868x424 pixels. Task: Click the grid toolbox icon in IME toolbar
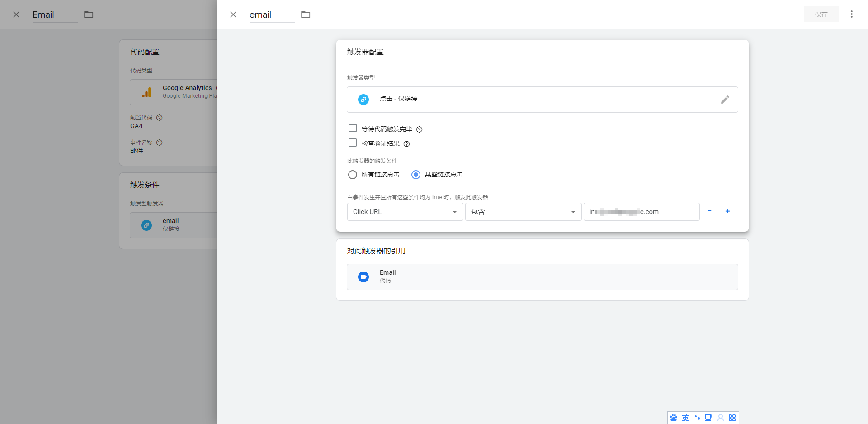[x=732, y=418]
